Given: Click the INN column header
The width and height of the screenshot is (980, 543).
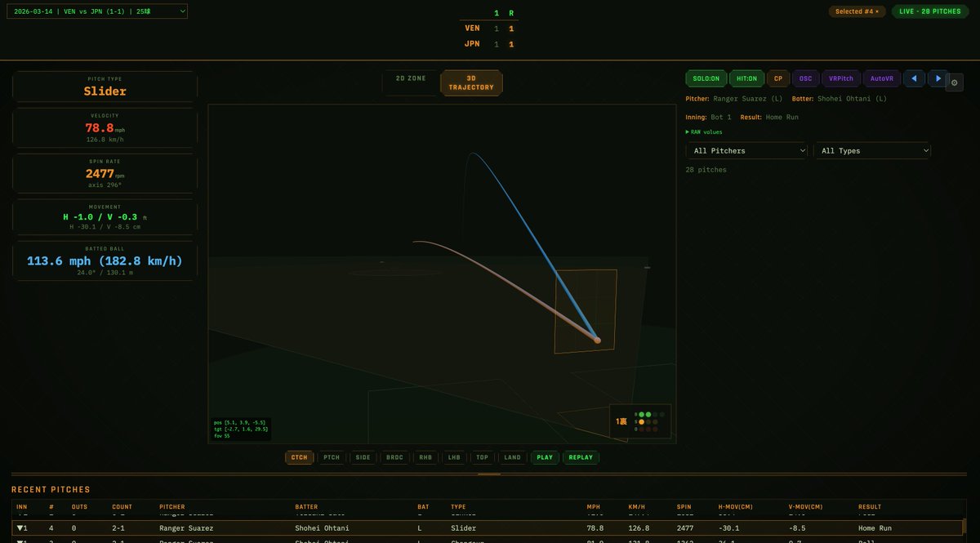Looking at the screenshot, I should click(22, 506).
